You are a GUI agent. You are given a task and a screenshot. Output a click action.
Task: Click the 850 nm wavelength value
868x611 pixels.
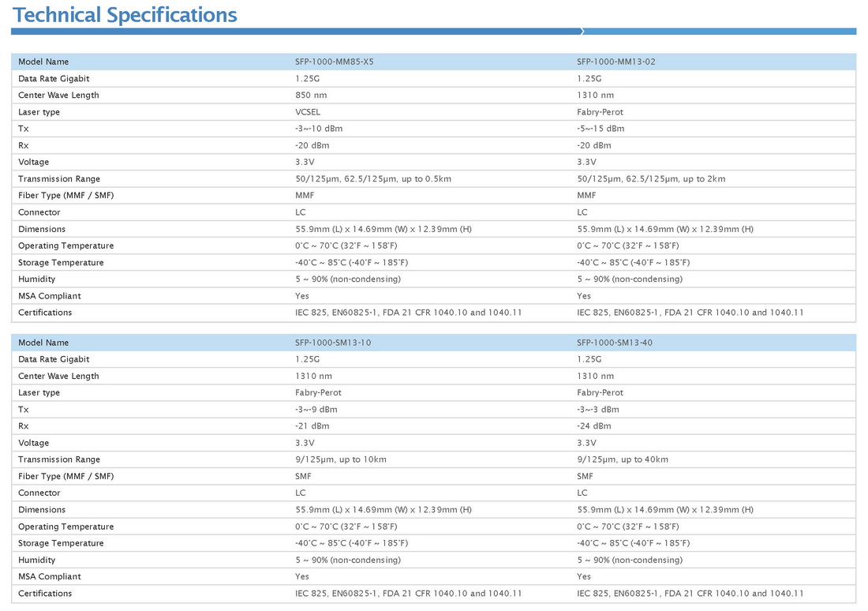coord(311,96)
